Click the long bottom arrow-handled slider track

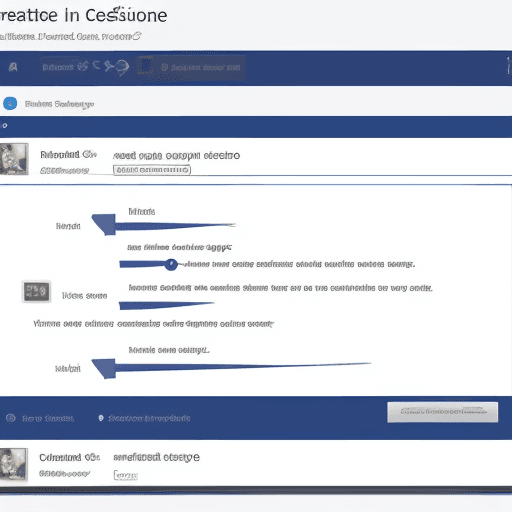231,368
